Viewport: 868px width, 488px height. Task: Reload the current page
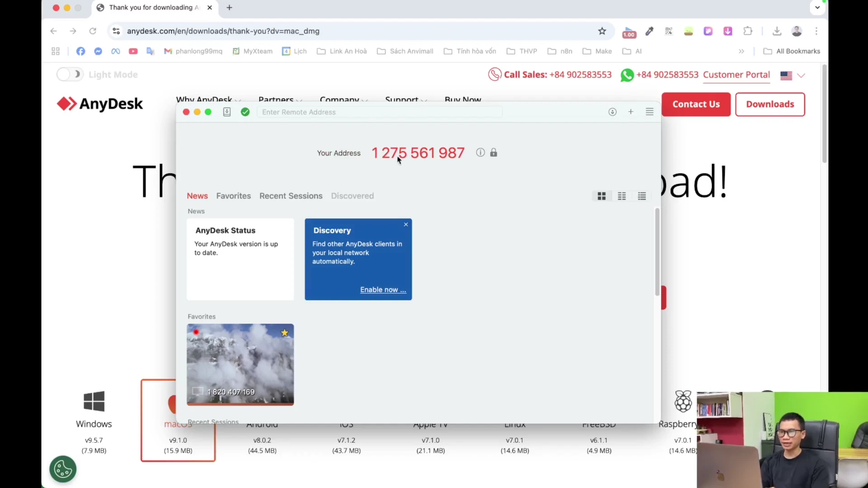(x=93, y=31)
